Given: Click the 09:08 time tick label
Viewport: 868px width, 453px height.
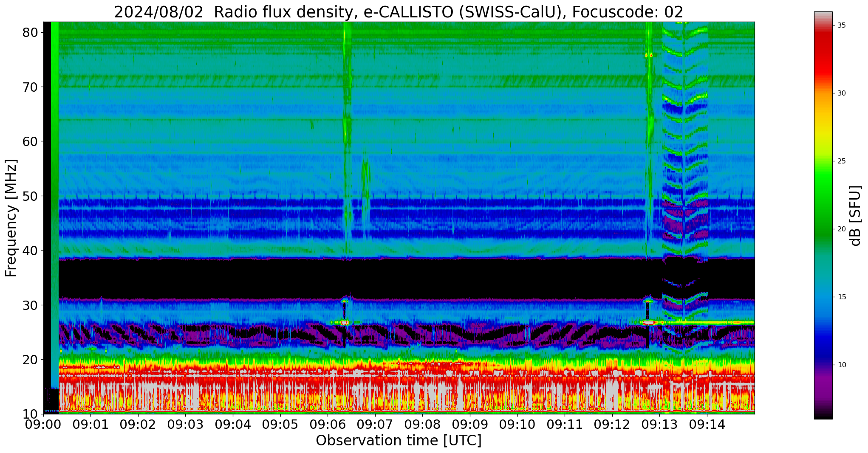Looking at the screenshot, I should (423, 425).
